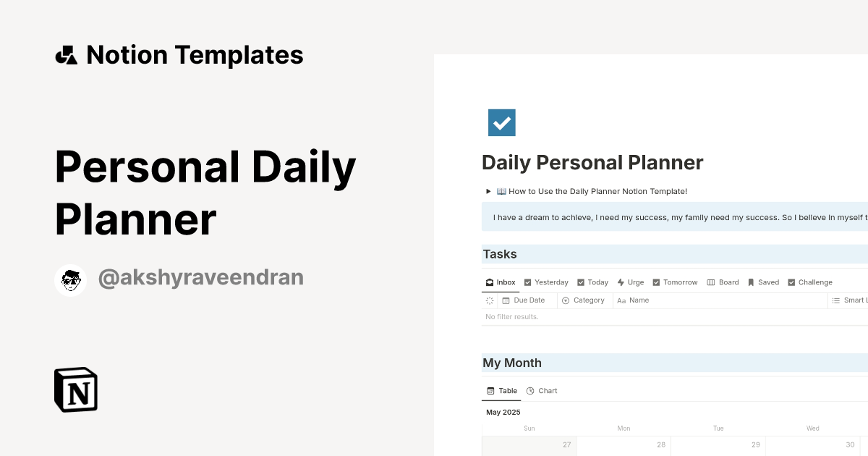Toggle the Challenge checkbox

[x=791, y=282]
